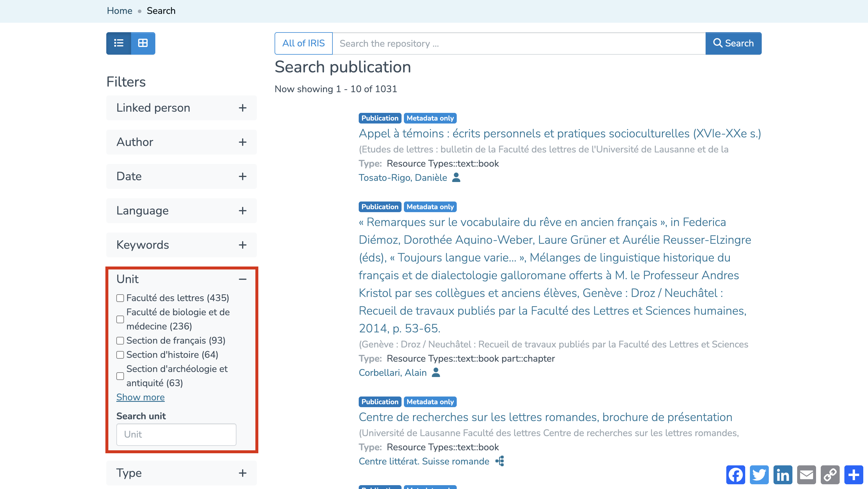Focus the Search unit input field
Screen dimensions: 868x489
(176, 434)
